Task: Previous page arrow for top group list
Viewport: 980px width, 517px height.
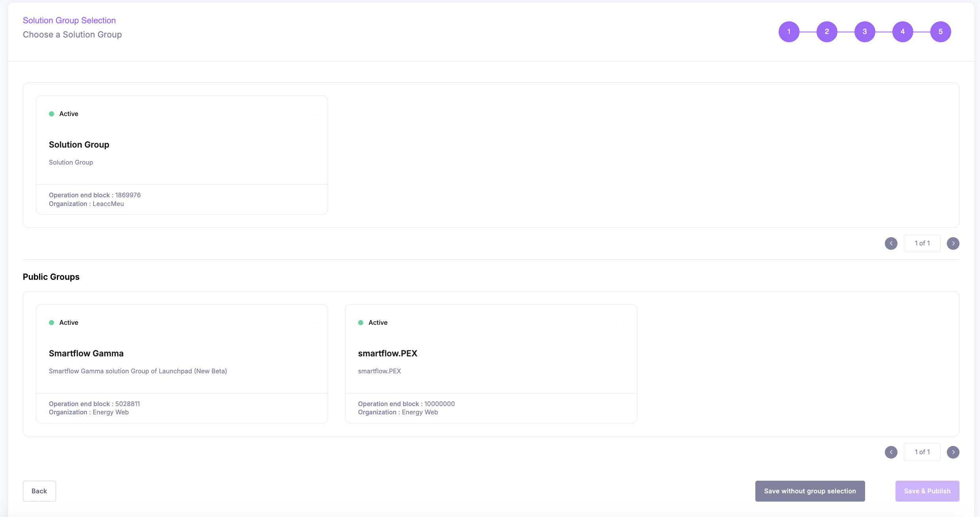Action: pyautogui.click(x=891, y=244)
